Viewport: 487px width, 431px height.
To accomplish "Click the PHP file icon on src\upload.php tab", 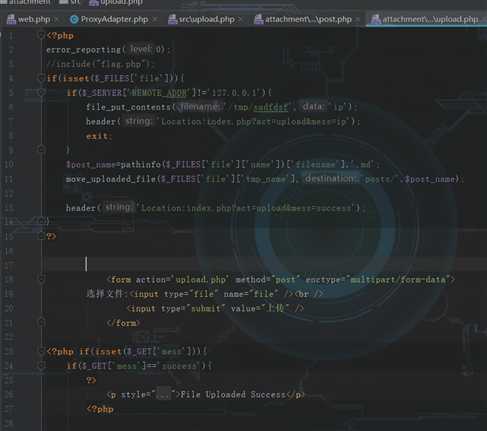I will coord(172,19).
